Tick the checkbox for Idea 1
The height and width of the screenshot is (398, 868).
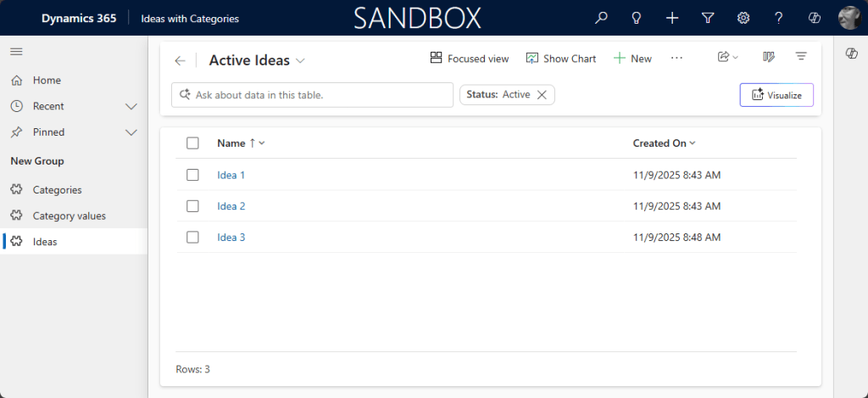192,175
